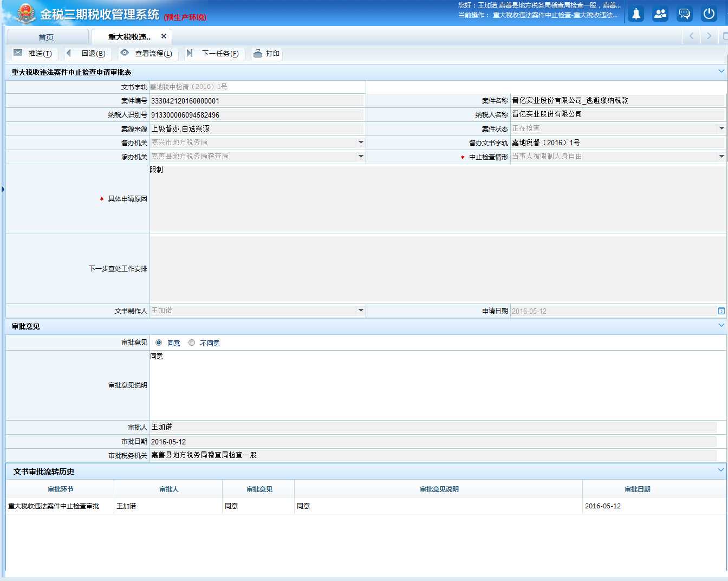The width and height of the screenshot is (728, 581).
Task: Click the 审批税务机关 field
Action: tap(433, 455)
